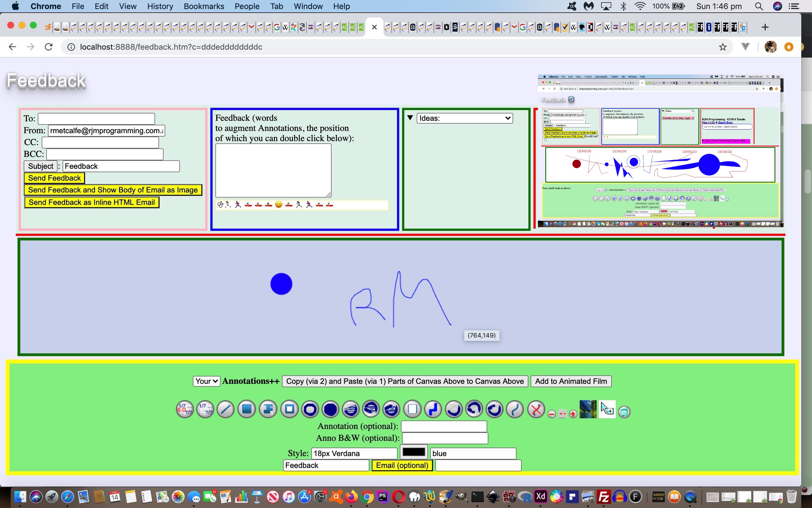Close the active Chrome tab

(374, 27)
